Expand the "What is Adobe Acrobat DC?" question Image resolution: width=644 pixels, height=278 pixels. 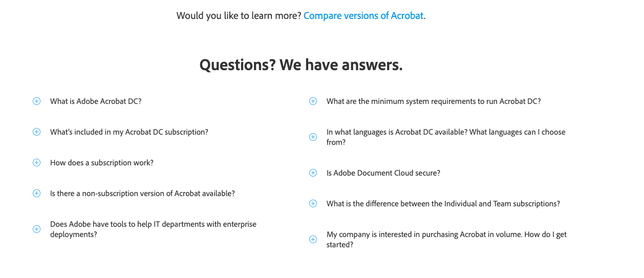(96, 101)
